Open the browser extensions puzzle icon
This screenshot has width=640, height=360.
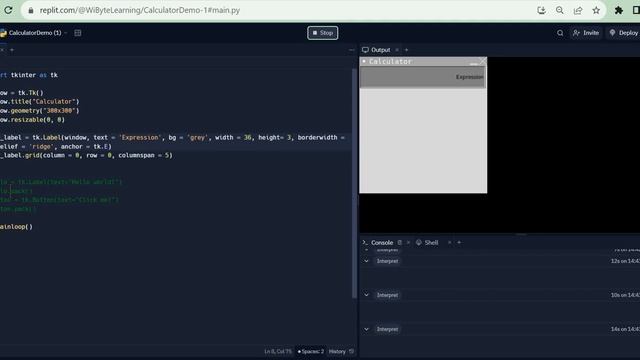pos(619,10)
